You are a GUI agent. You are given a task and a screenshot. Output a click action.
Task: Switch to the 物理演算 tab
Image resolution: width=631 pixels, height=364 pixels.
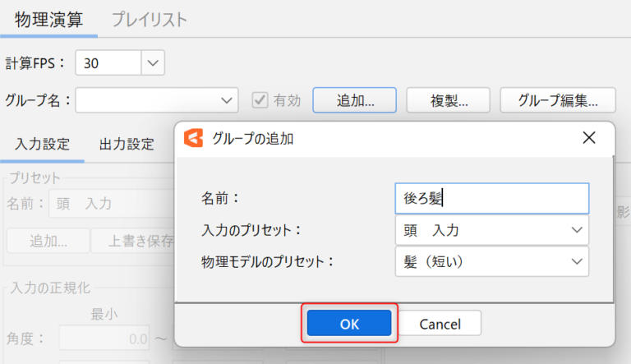click(48, 20)
